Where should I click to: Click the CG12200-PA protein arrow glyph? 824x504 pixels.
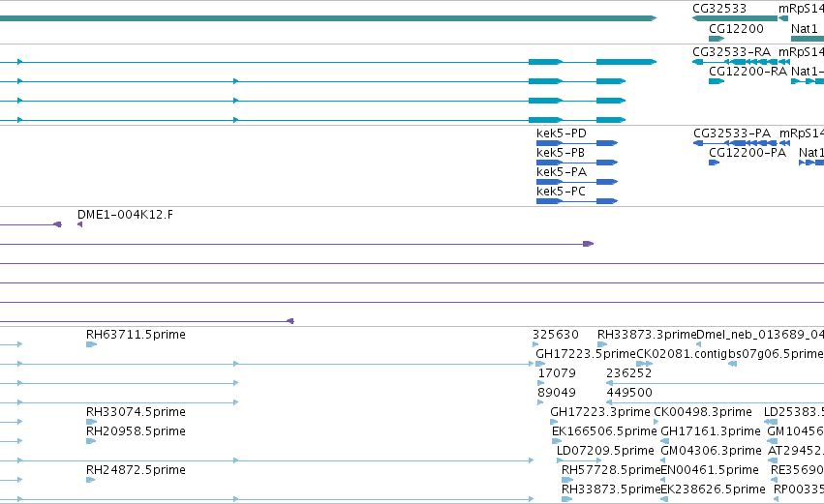click(x=714, y=163)
